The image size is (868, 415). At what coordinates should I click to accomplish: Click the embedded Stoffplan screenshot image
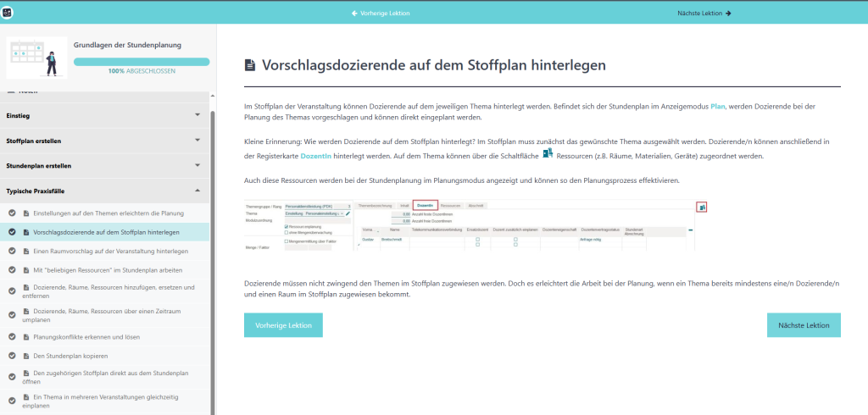(x=476, y=227)
